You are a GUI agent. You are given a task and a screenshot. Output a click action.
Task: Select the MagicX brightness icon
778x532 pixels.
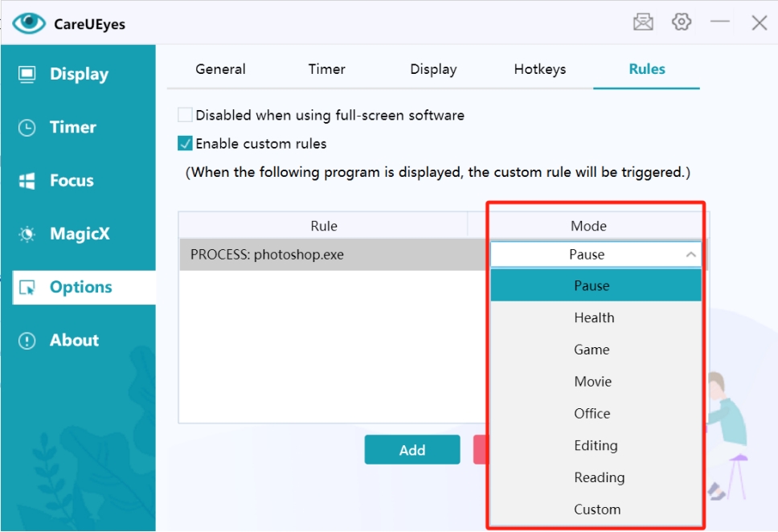(27, 235)
